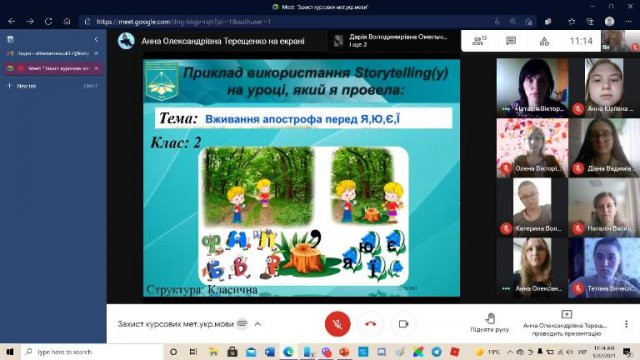Open Telegram from the taskbar
The image size is (640, 360).
pos(436,351)
